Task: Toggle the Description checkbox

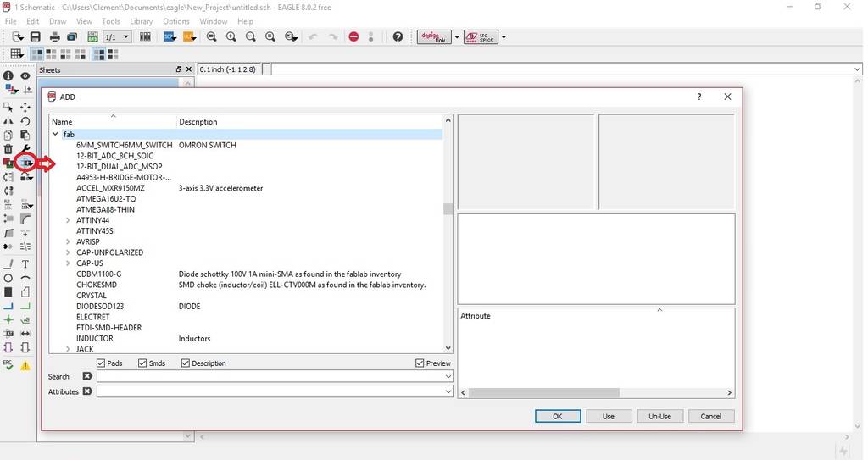Action: 186,363
